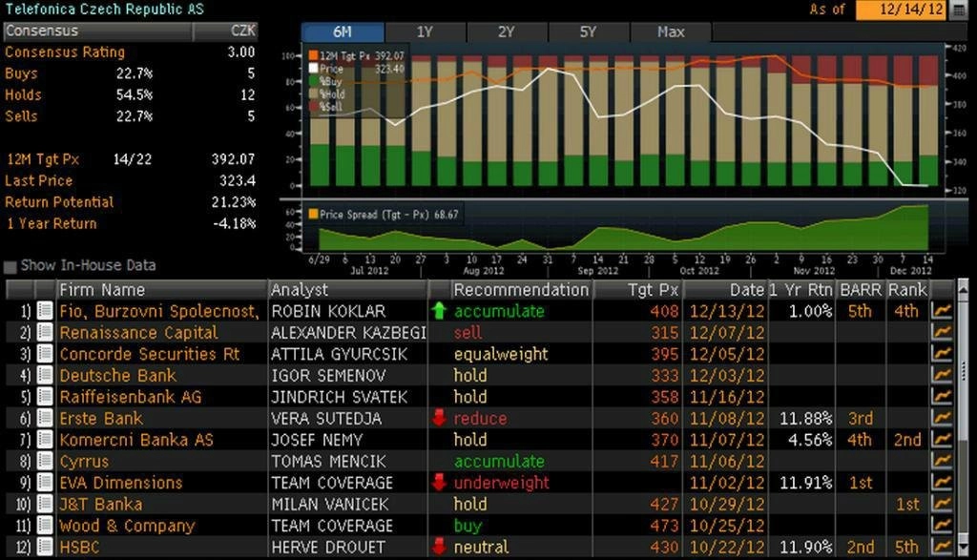Image resolution: width=977 pixels, height=560 pixels.
Task: Click tan %Hold legend swatch
Action: pyautogui.click(x=313, y=94)
